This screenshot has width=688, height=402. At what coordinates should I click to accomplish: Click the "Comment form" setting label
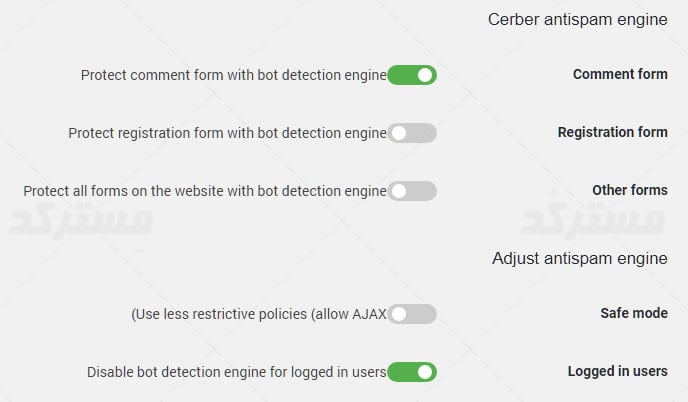(620, 75)
